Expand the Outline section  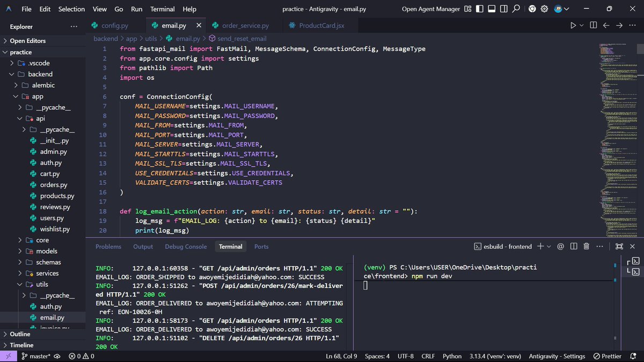[43, 334]
